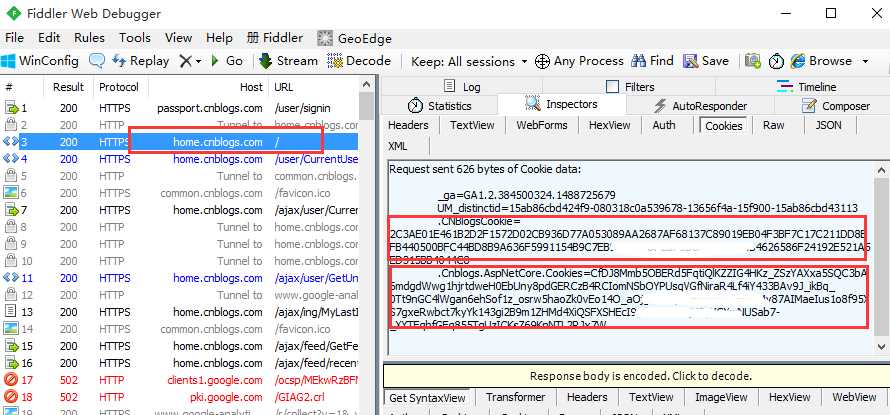Screen dimensions: 890x415
Task: Select the Transformer response tab
Action: 515,397
